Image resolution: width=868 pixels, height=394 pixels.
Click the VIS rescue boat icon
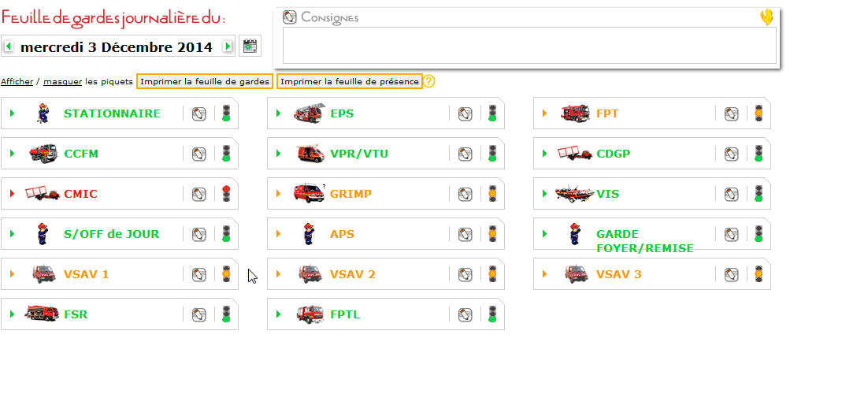(x=575, y=193)
